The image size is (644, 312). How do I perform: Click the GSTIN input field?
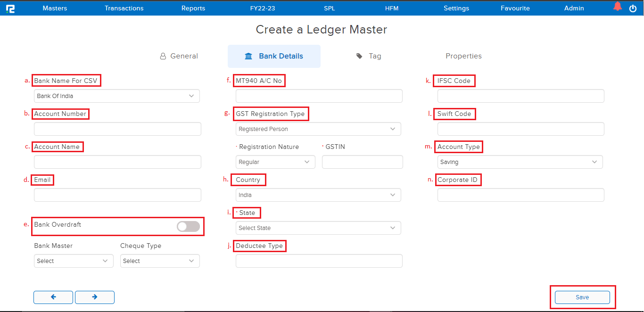(362, 162)
